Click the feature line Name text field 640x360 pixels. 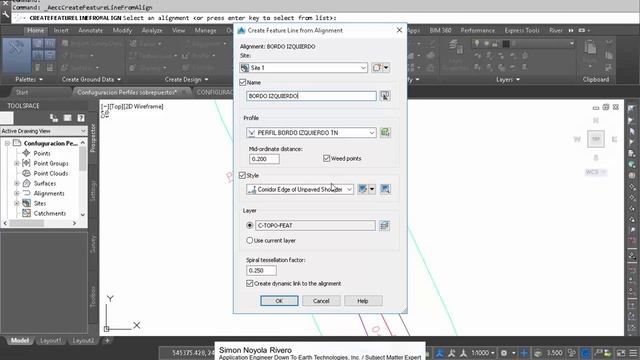(x=311, y=96)
